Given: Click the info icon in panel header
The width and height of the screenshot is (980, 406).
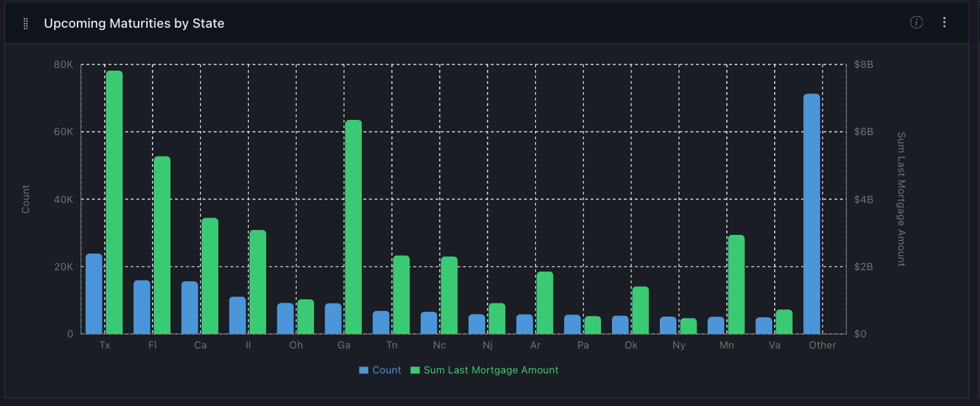Looking at the screenshot, I should [916, 22].
